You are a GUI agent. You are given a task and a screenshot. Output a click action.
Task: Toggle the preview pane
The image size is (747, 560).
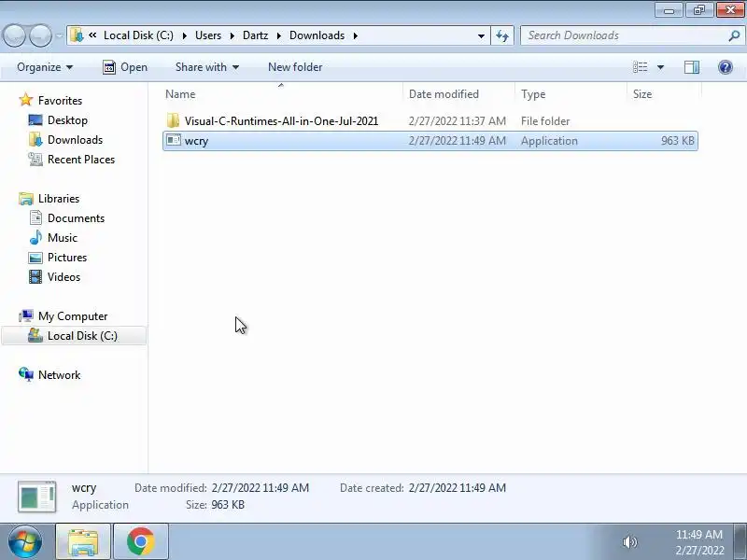click(691, 67)
